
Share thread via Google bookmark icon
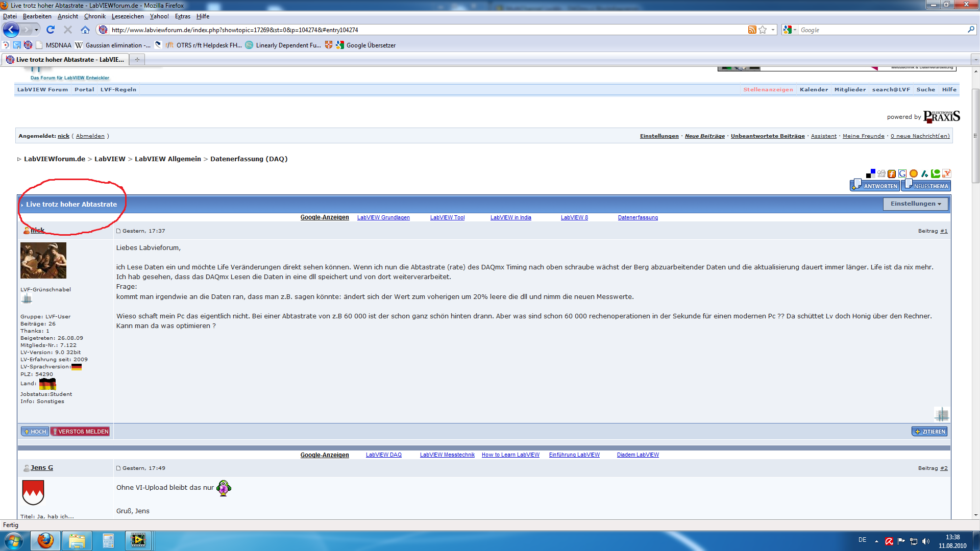click(x=902, y=173)
